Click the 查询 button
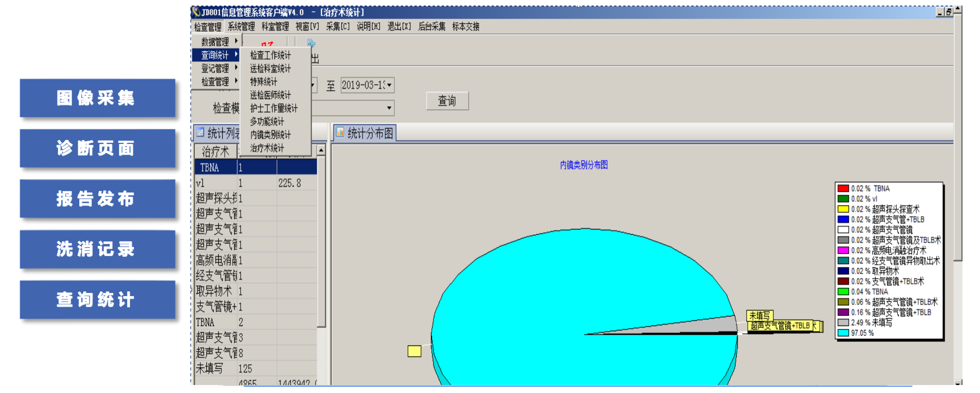Viewport: 980px width, 393px height. pos(447,101)
